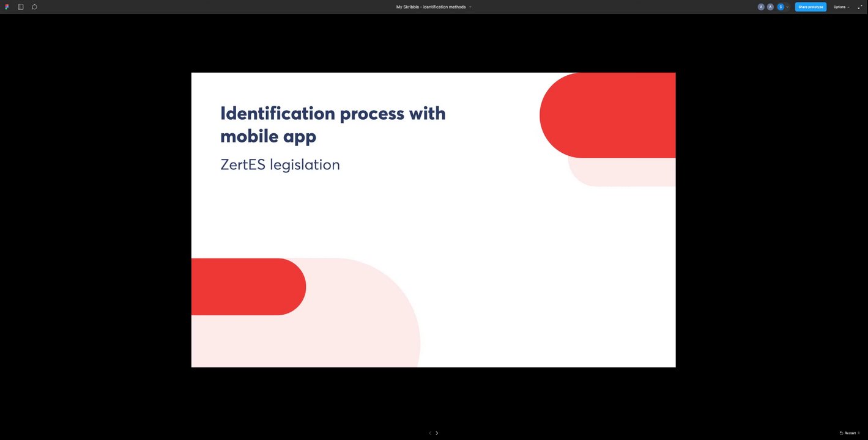This screenshot has height=440, width=868.
Task: Toggle the sidebar panel icon
Action: pyautogui.click(x=21, y=7)
